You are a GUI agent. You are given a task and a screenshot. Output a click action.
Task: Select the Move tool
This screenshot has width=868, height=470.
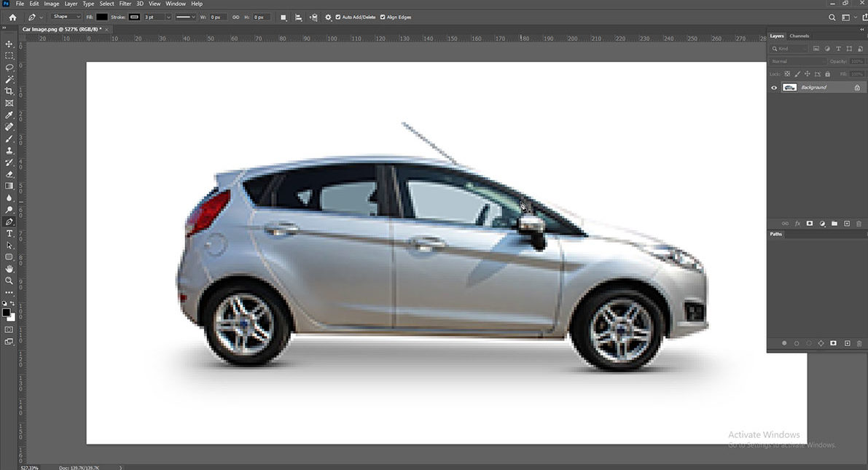tap(9, 44)
